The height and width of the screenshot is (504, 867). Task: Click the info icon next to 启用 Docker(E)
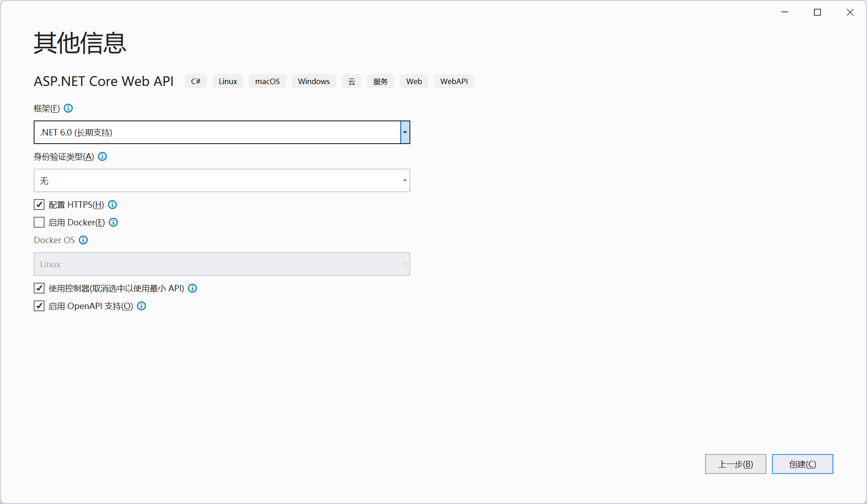[x=113, y=222]
